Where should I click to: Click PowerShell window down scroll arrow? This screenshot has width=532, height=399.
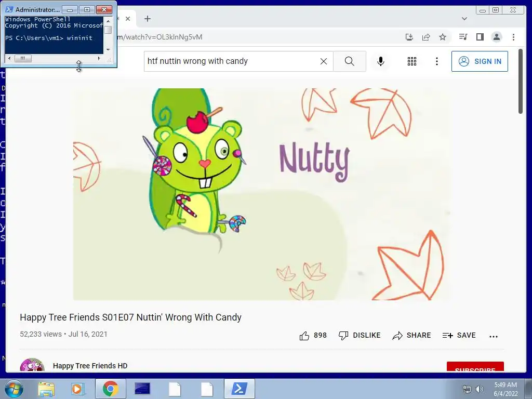coord(108,49)
